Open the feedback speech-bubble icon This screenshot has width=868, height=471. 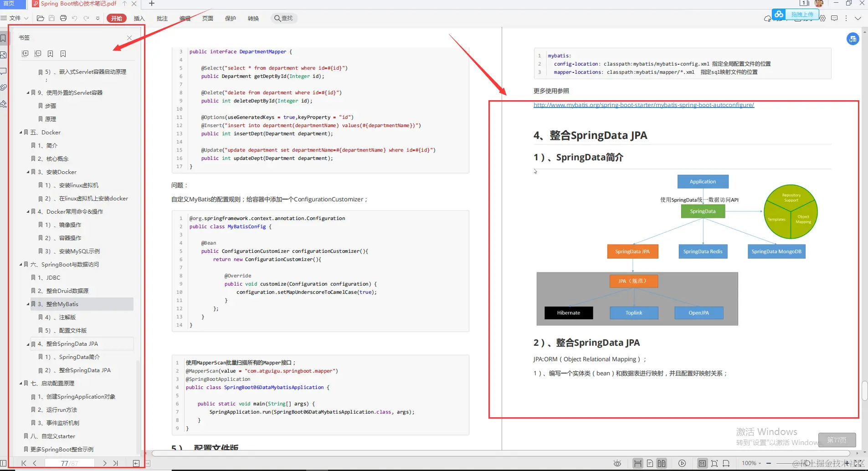tap(834, 18)
